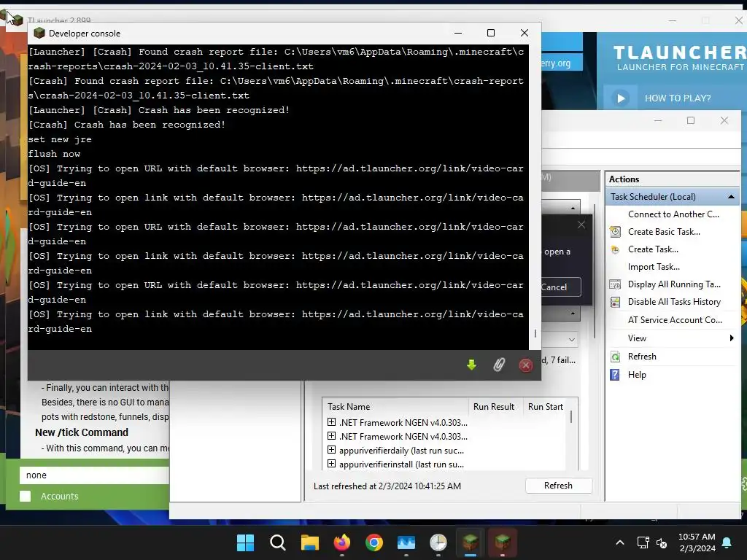Click the Create Task icon in Actions
The image size is (747, 560).
(x=615, y=249)
